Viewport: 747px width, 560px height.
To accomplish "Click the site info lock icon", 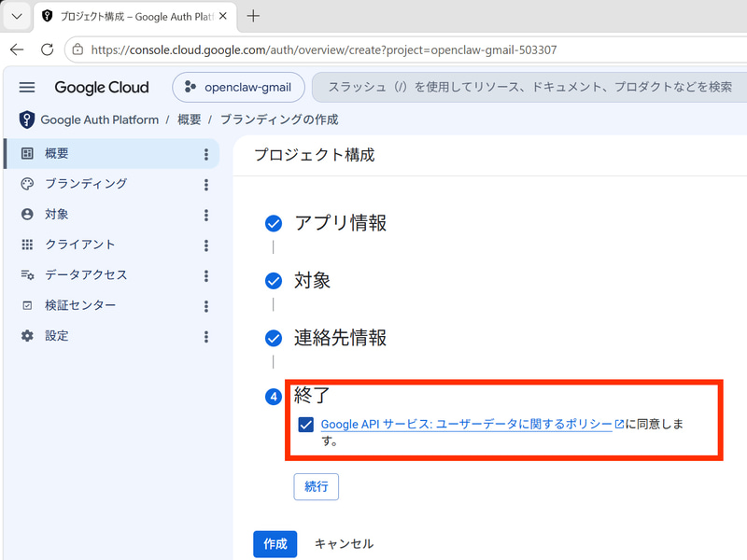I will (78, 49).
